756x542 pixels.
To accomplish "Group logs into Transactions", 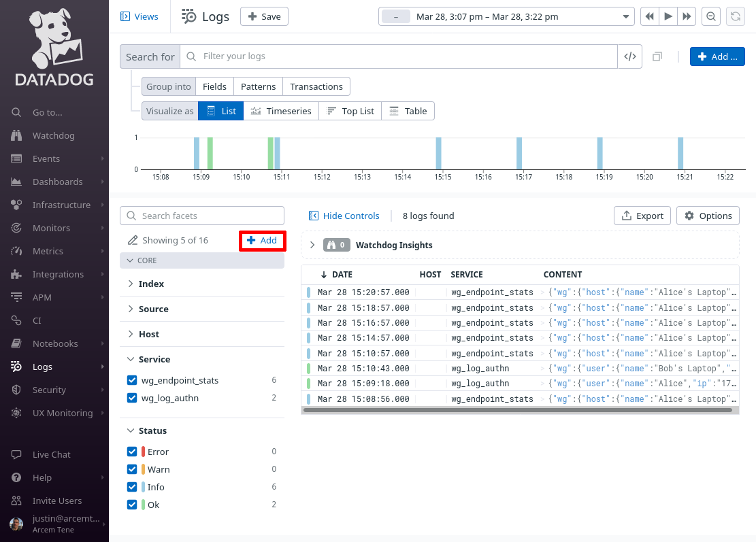I will tap(316, 87).
